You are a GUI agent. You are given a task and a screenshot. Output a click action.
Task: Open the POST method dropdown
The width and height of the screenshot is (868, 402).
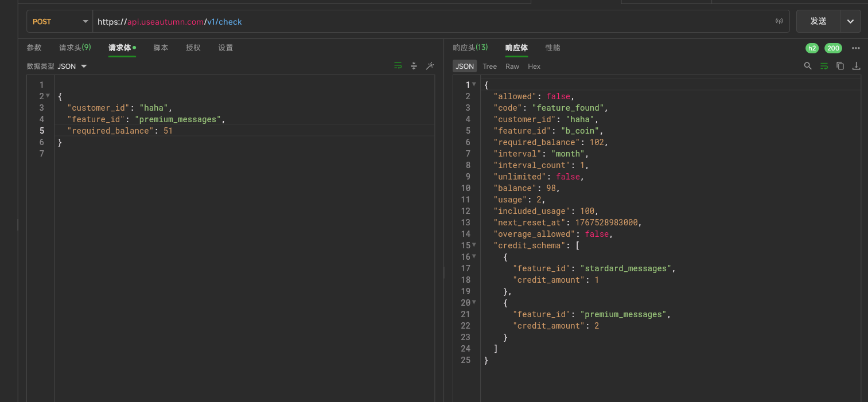(x=60, y=22)
